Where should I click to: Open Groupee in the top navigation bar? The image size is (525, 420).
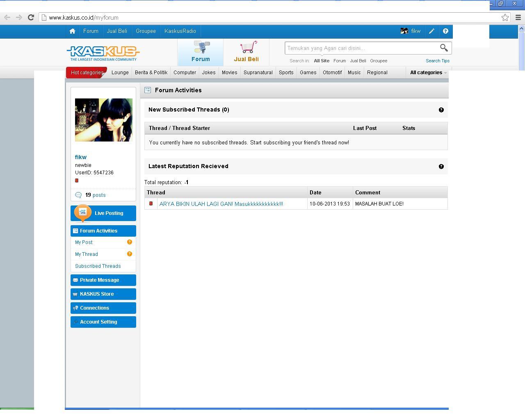(146, 31)
